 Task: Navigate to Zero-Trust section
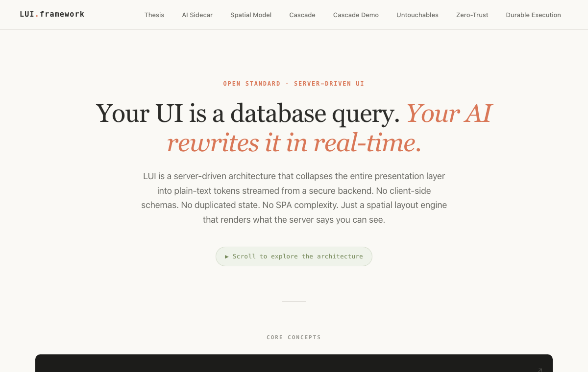472,15
